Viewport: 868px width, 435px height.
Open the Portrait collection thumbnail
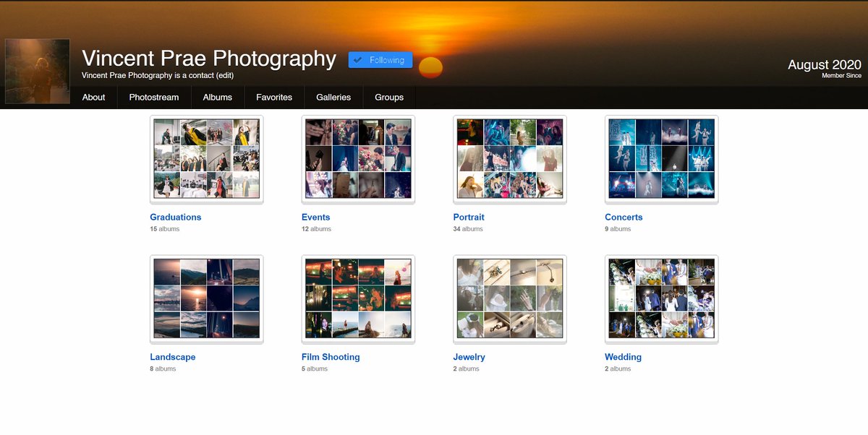coord(510,159)
